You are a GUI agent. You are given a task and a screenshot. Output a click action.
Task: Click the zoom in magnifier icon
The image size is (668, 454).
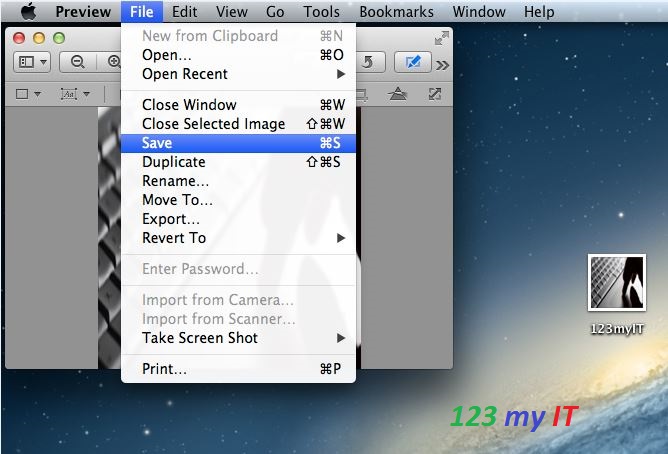[112, 62]
